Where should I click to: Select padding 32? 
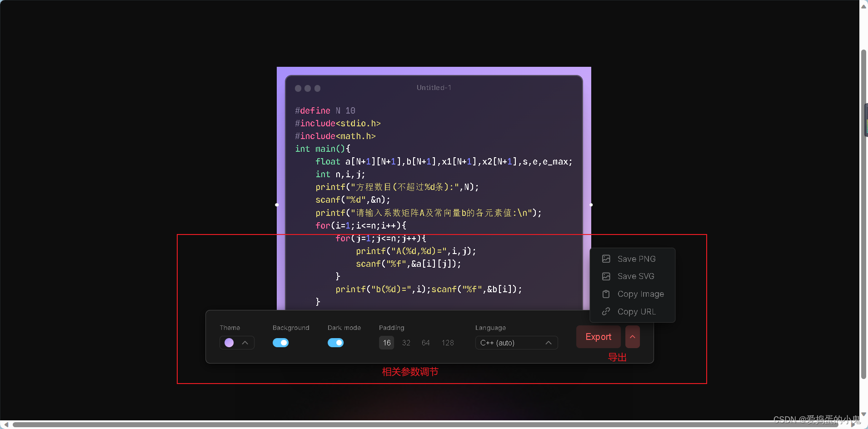pos(406,343)
